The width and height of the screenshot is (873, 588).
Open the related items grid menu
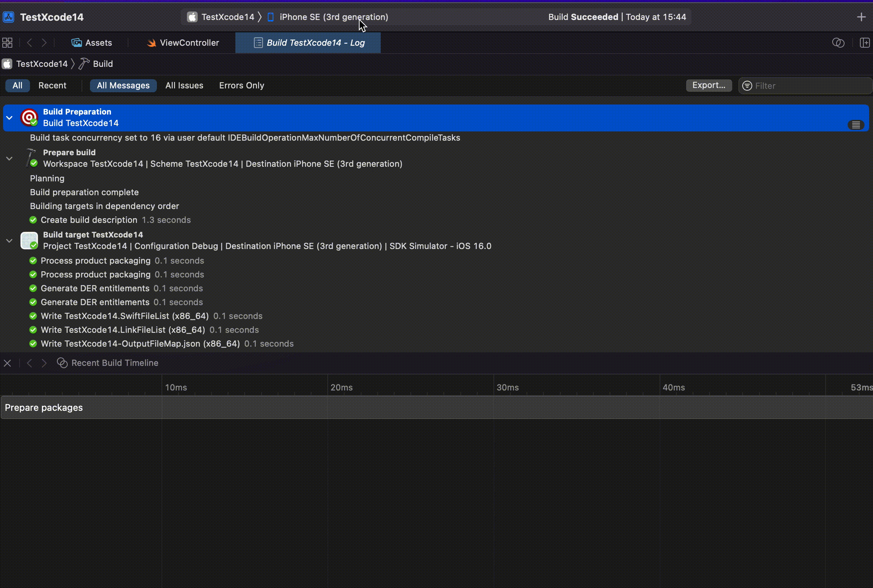7,43
